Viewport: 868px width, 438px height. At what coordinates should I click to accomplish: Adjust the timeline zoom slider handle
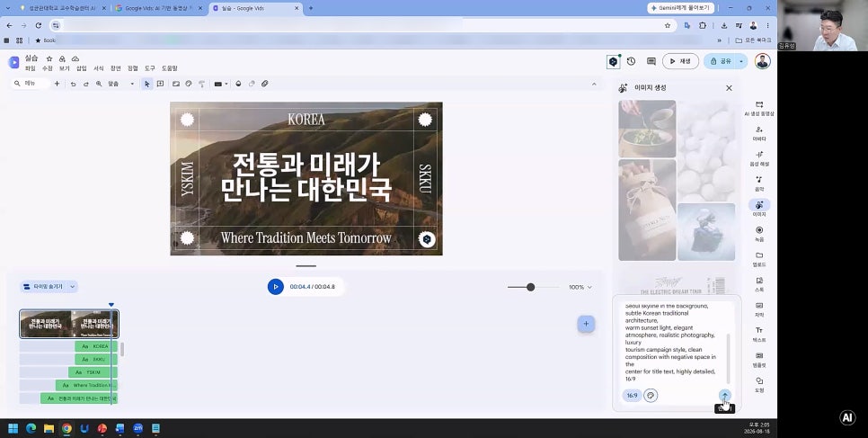click(x=530, y=287)
